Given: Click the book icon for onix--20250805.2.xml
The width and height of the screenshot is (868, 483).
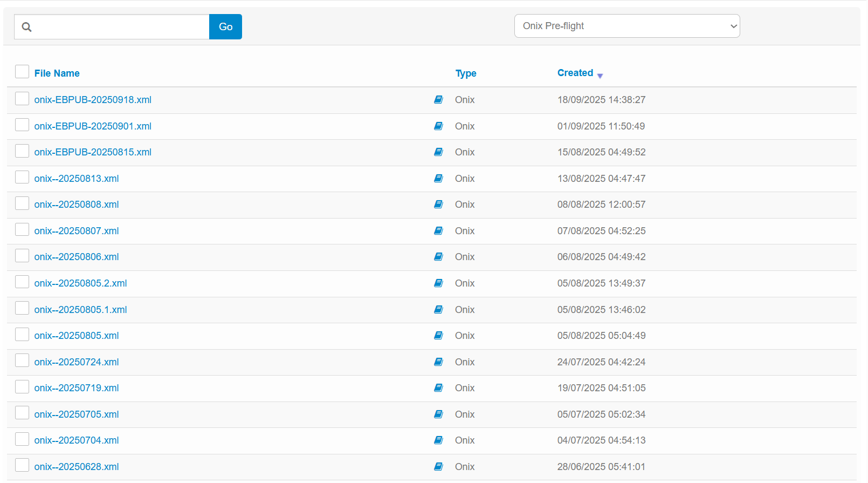Looking at the screenshot, I should tap(438, 283).
